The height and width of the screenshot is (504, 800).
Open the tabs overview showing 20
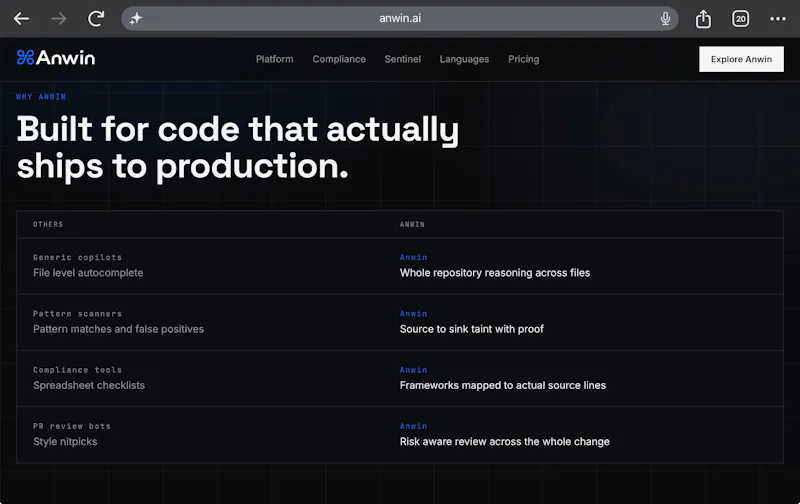click(x=740, y=19)
